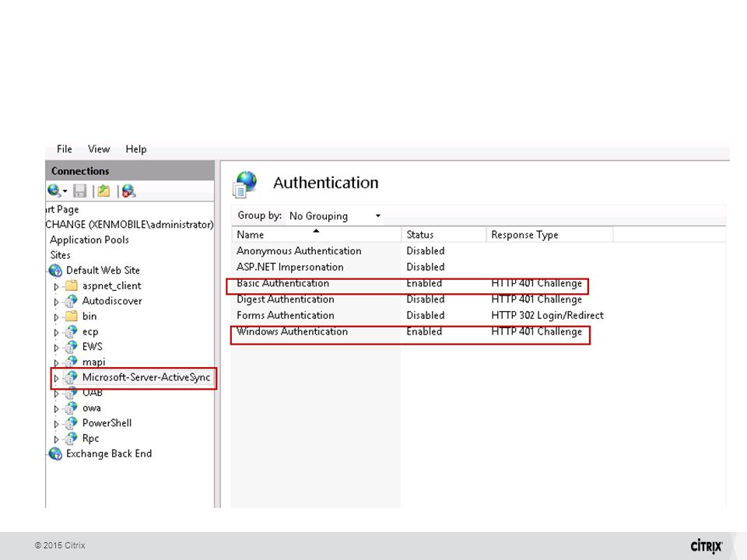Click the PowerShell application icon

click(x=71, y=423)
